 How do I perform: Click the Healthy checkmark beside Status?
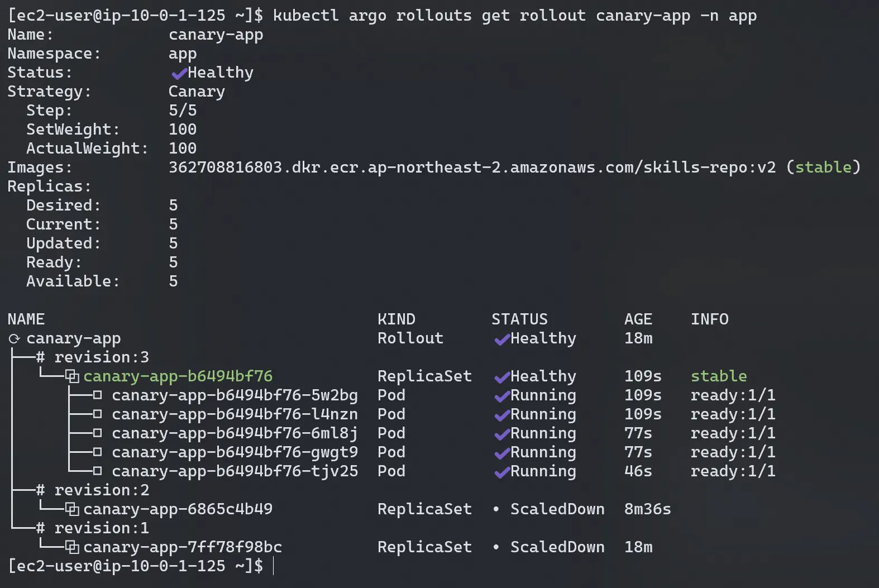(179, 73)
